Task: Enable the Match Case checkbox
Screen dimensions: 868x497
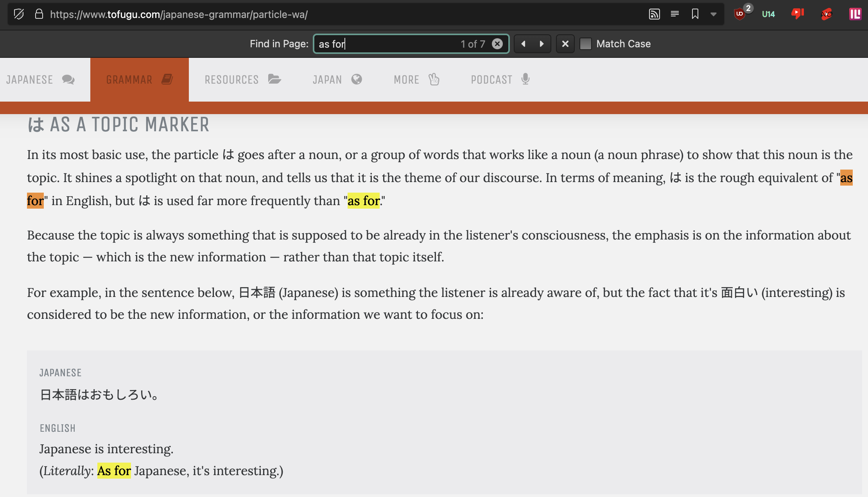Action: 585,44
